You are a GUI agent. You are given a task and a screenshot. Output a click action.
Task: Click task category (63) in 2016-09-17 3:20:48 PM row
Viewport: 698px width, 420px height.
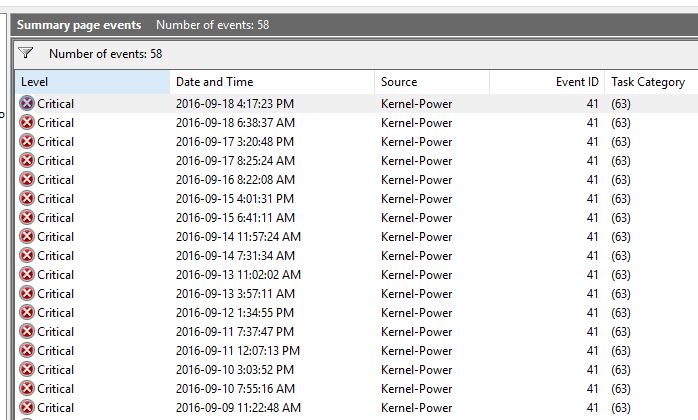point(621,142)
